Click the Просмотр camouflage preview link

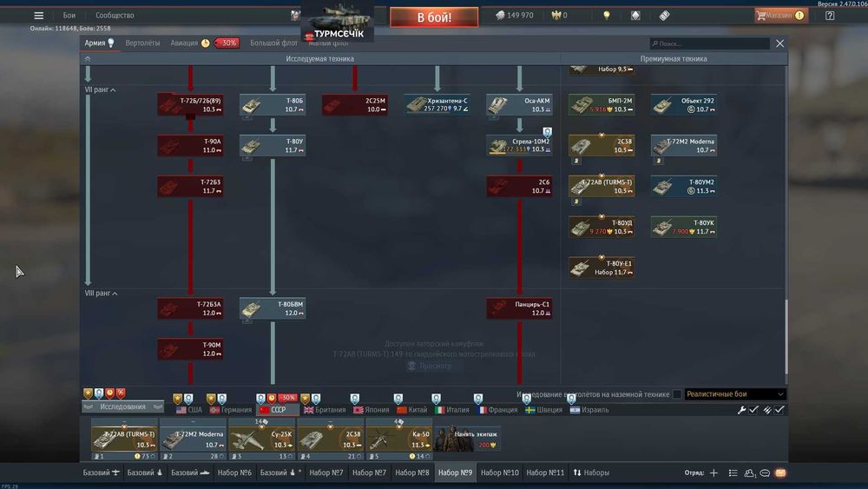430,366
